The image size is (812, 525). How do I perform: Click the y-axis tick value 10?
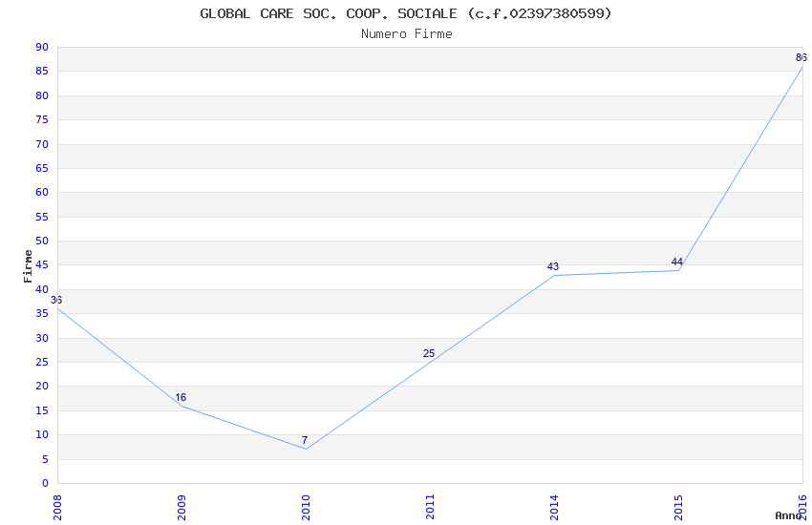click(42, 434)
